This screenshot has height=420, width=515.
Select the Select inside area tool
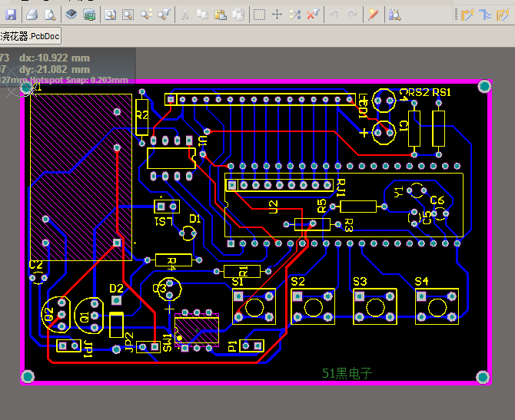click(x=260, y=14)
